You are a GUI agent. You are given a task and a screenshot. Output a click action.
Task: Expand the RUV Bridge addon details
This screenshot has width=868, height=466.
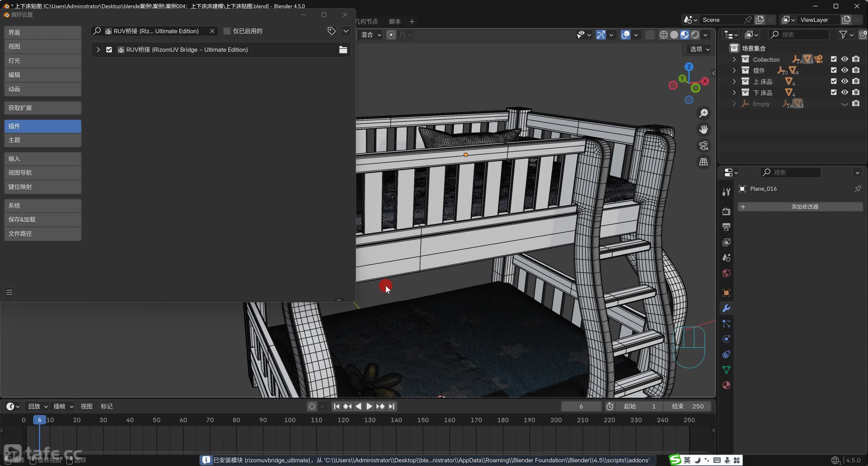click(x=98, y=50)
